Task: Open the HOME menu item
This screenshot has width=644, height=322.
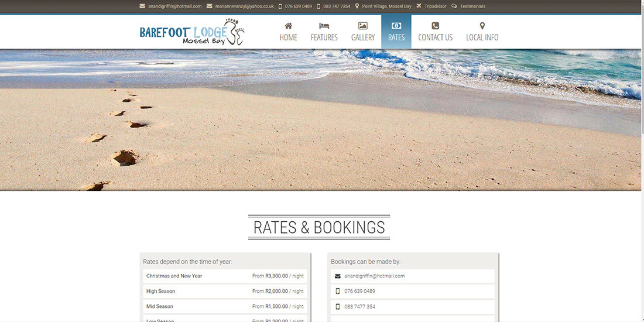Action: click(x=288, y=37)
